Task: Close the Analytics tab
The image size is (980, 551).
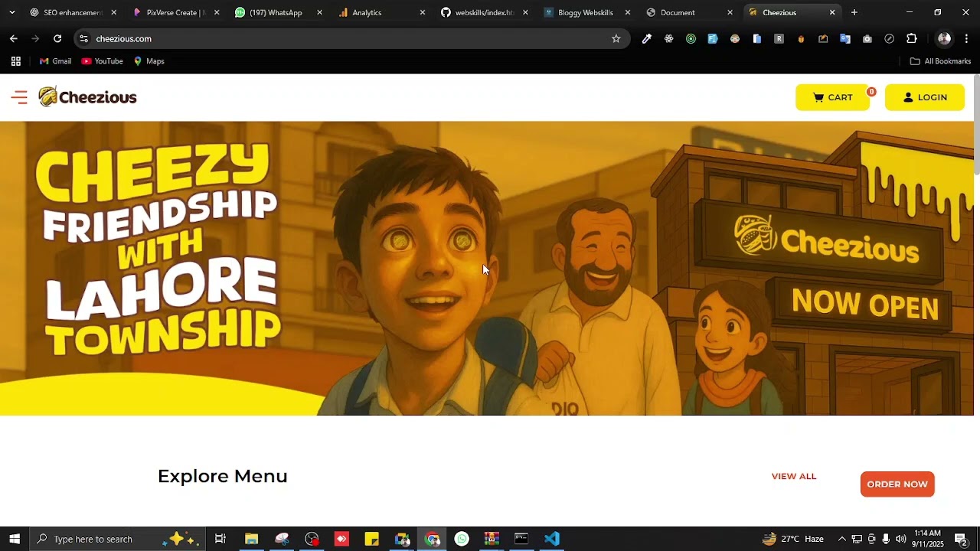Action: coord(422,12)
